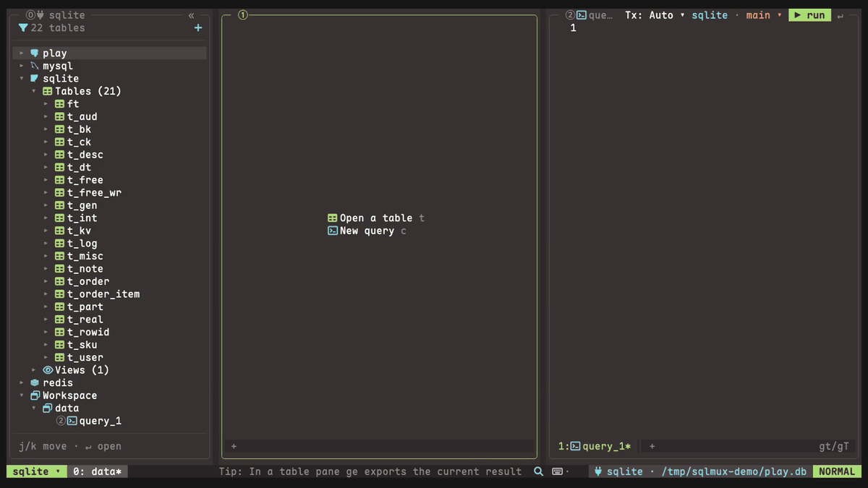Expand the mysql connection node
Screen dimensions: 868x488
click(x=22, y=66)
